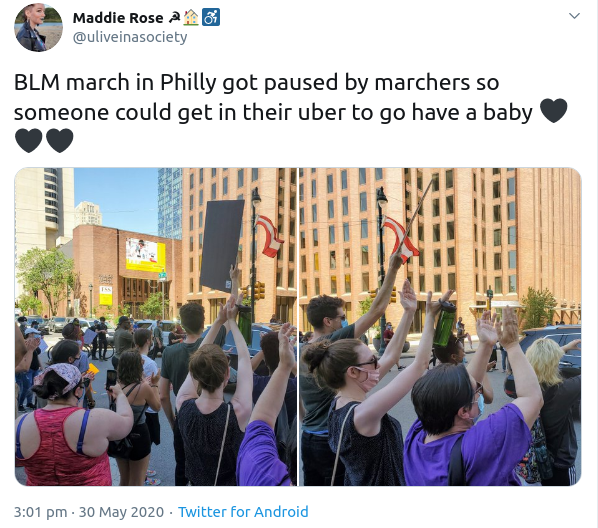Open the right protest photo

click(x=440, y=327)
